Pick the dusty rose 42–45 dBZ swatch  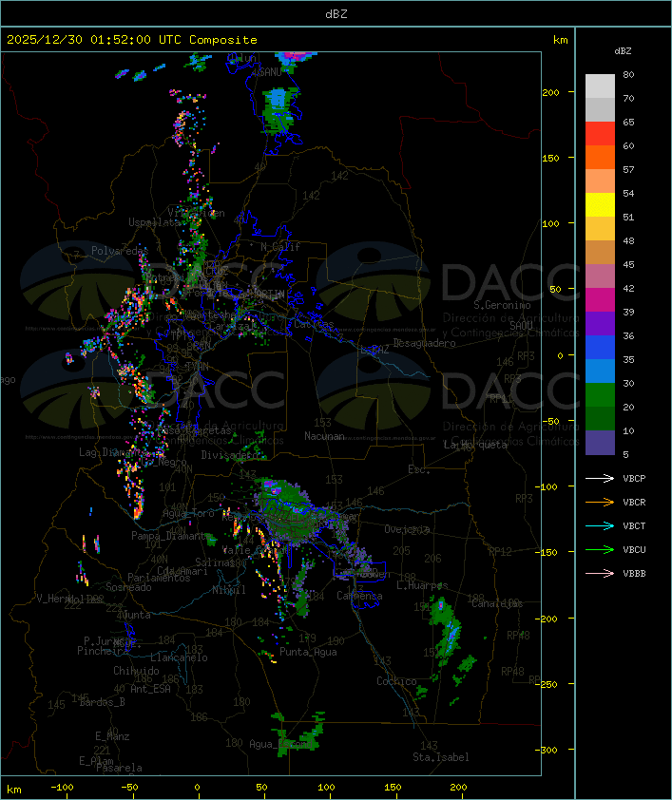600,276
